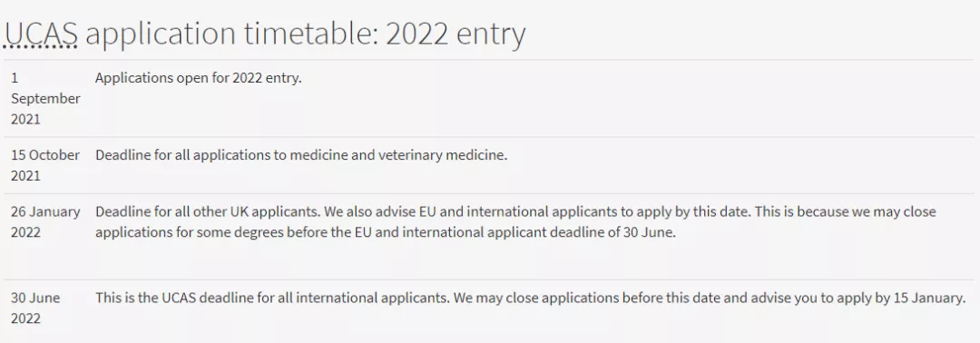Click the medicine and veterinary medicine deadline text
This screenshot has height=343, width=980.
tap(301, 155)
